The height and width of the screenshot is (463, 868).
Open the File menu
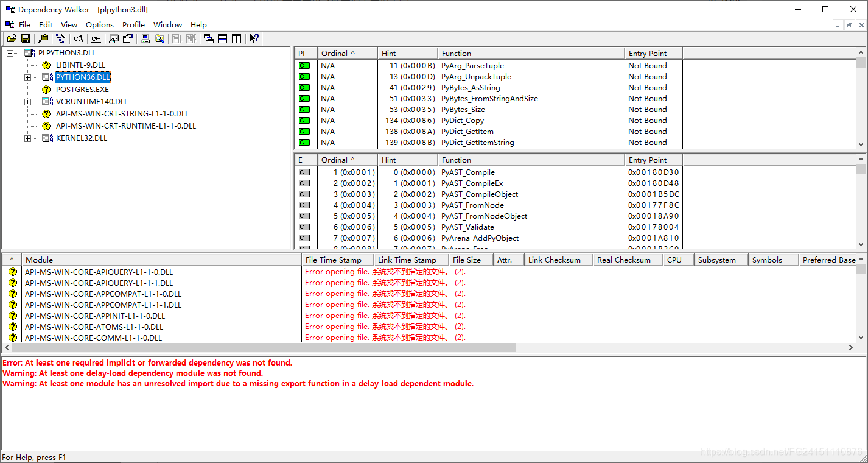tap(24, 25)
